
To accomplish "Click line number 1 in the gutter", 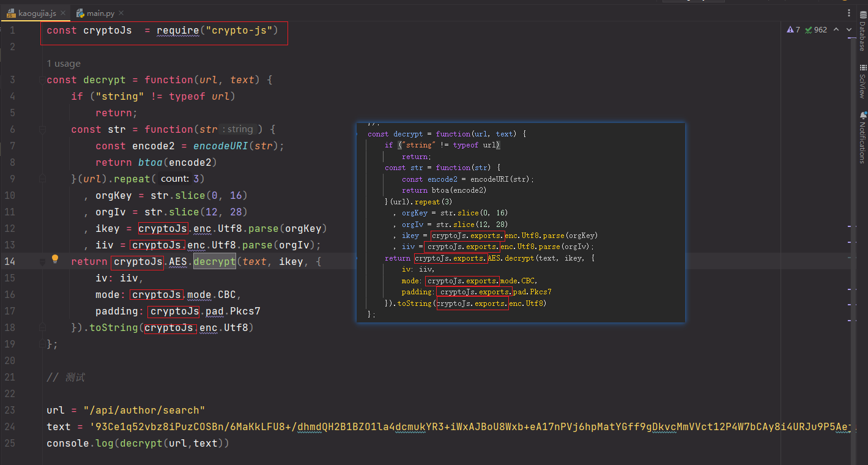I will point(12,30).
